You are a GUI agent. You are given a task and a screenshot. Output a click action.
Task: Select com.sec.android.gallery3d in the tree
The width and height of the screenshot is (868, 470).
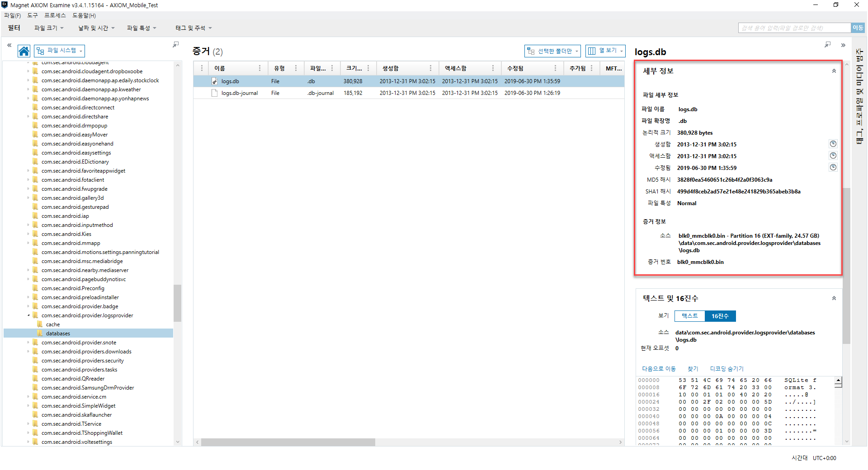(x=72, y=198)
